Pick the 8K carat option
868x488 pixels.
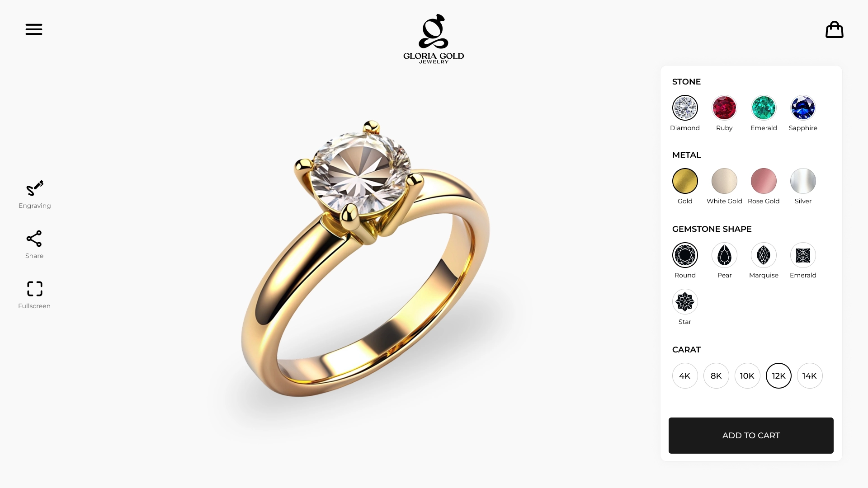[716, 376]
